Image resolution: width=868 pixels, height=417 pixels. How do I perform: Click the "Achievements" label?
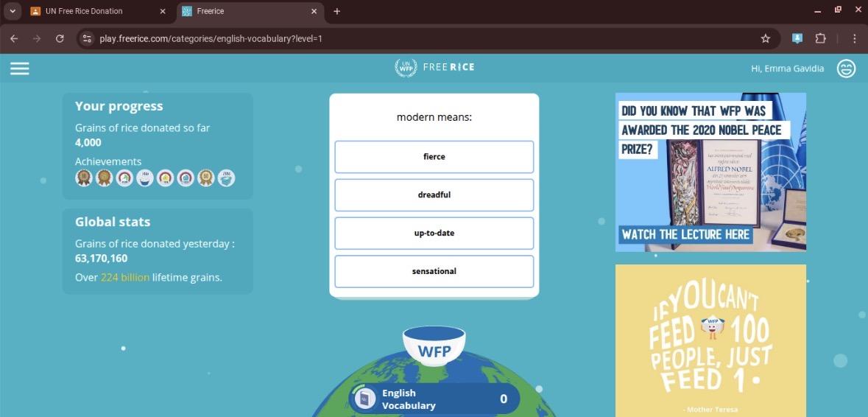tap(108, 161)
